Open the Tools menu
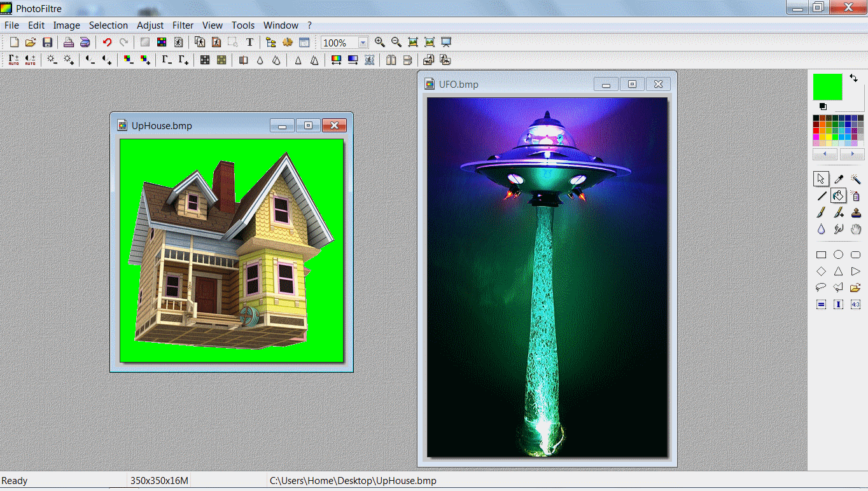Image resolution: width=868 pixels, height=491 pixels. coord(243,25)
